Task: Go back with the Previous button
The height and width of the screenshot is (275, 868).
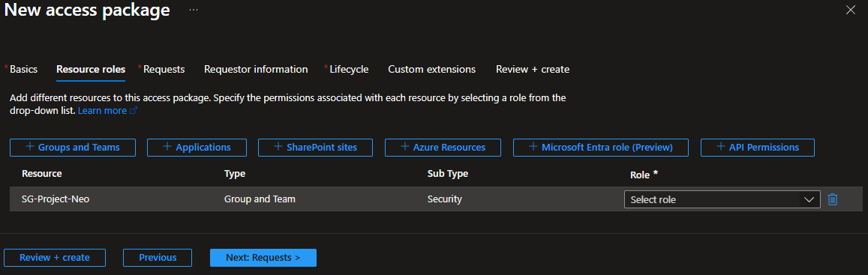Action: tap(158, 257)
